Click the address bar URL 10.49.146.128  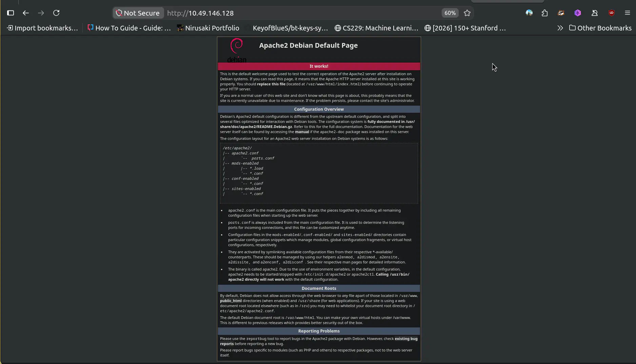[200, 13]
